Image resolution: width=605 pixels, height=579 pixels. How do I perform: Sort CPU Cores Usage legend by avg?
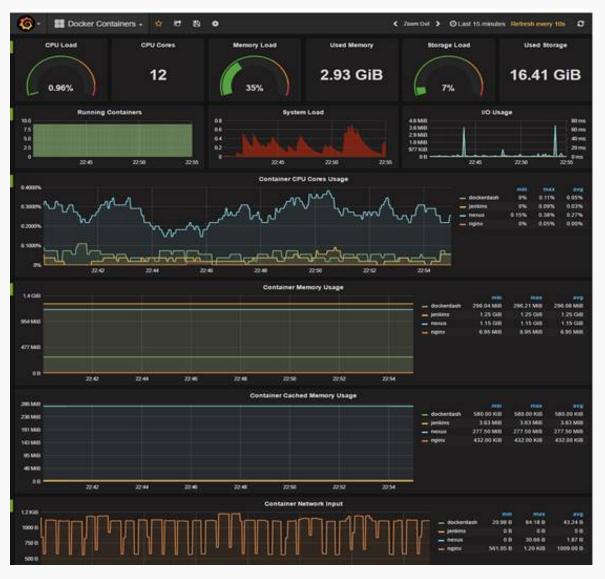(x=578, y=189)
